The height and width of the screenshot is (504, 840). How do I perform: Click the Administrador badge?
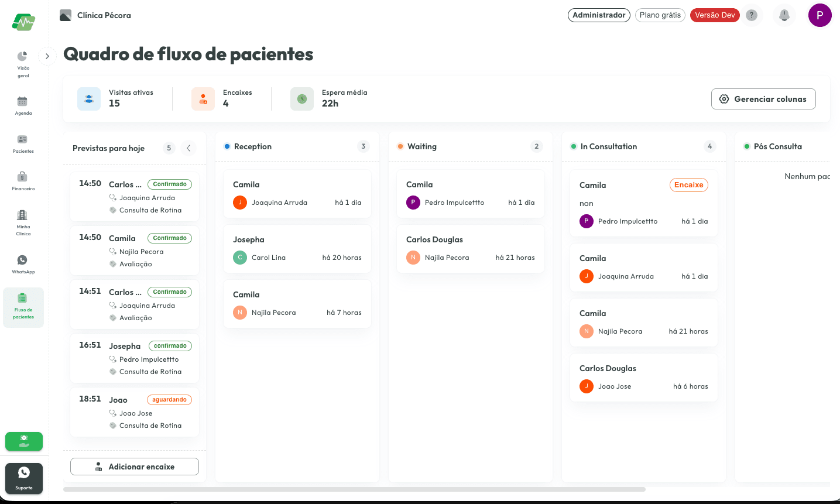click(x=599, y=15)
